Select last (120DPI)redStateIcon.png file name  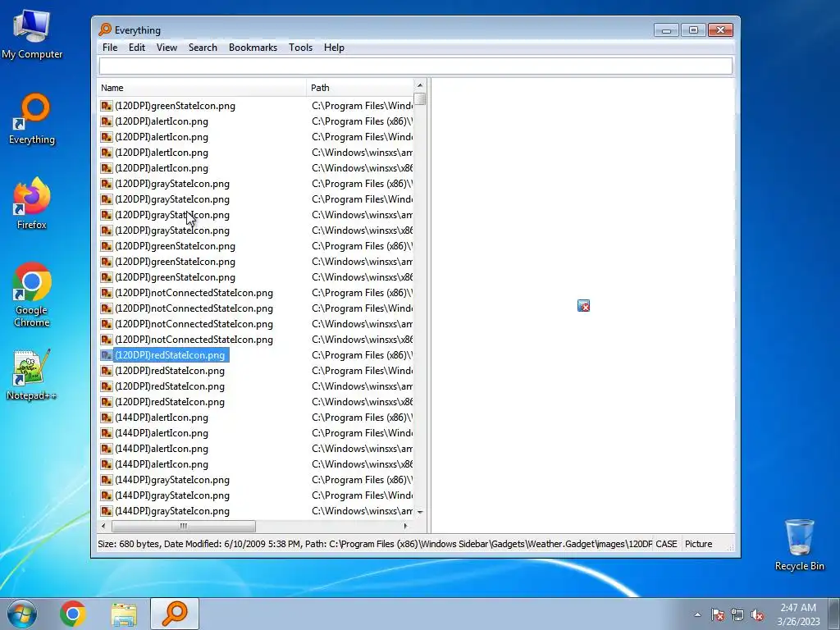pyautogui.click(x=170, y=402)
